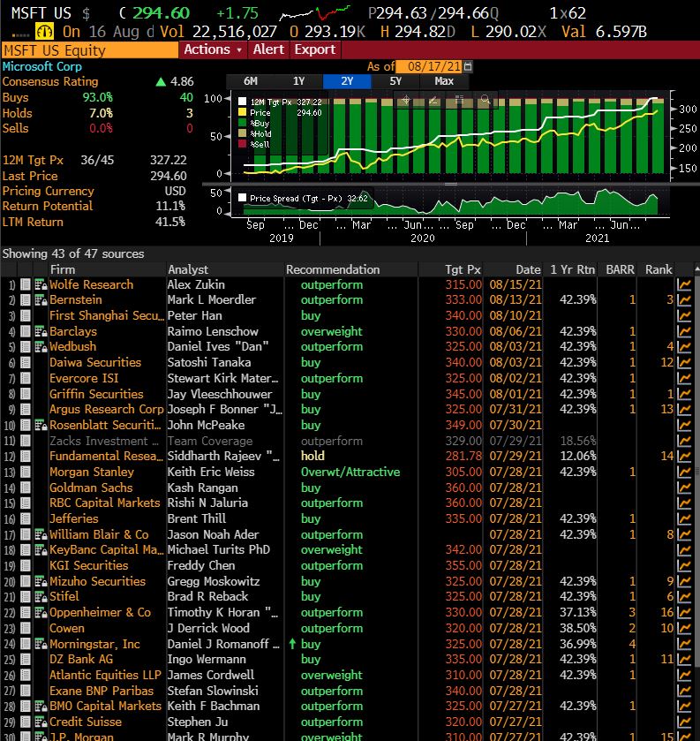Click the scroll-up arrow of analyst table

(x=696, y=268)
